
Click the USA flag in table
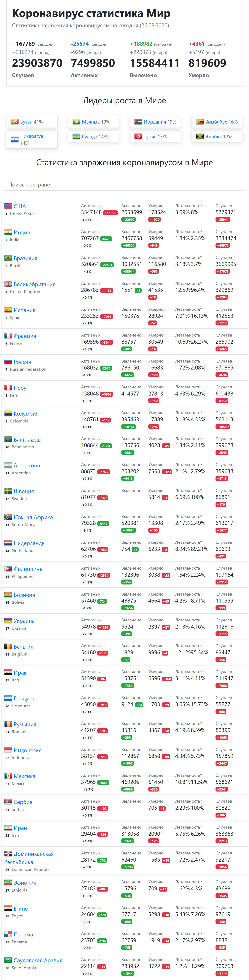pyautogui.click(x=8, y=206)
